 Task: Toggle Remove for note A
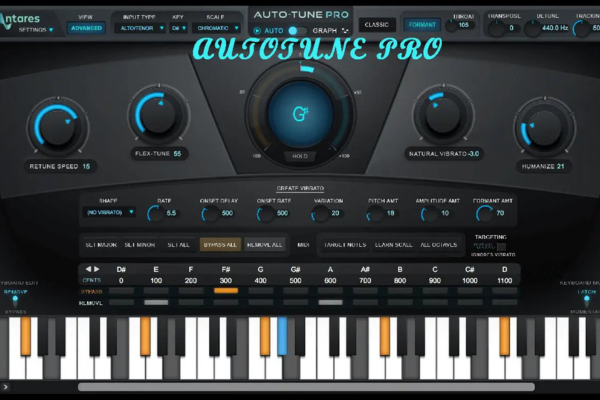pos(330,303)
